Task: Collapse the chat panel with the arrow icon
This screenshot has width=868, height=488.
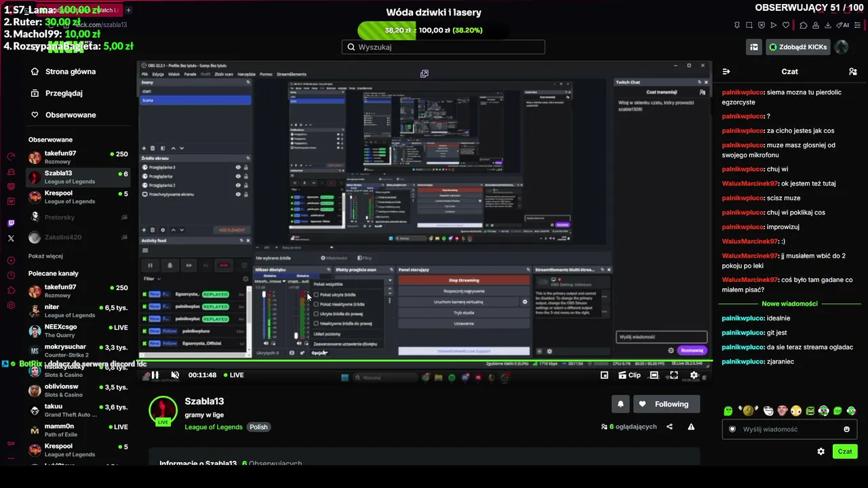Action: [726, 71]
